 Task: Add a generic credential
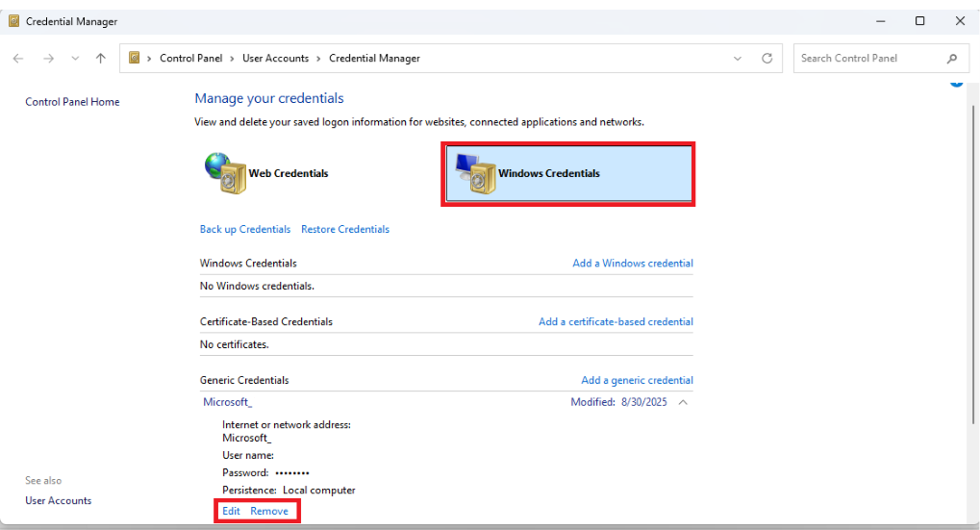(637, 380)
